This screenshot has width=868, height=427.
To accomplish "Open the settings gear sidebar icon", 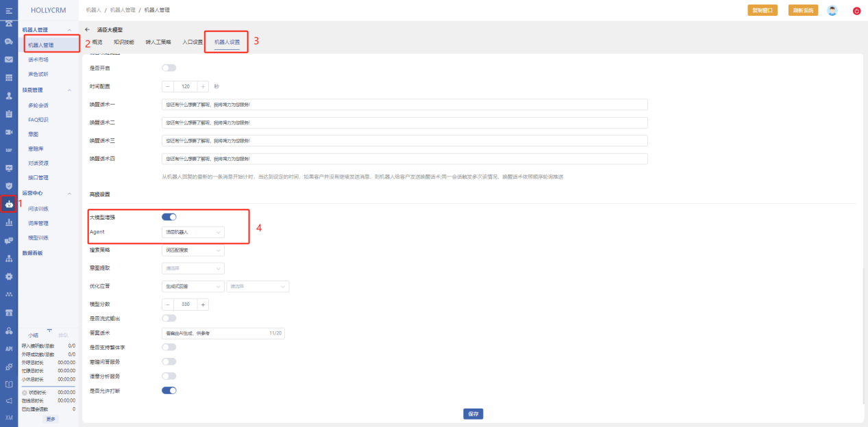I will pos(9,276).
